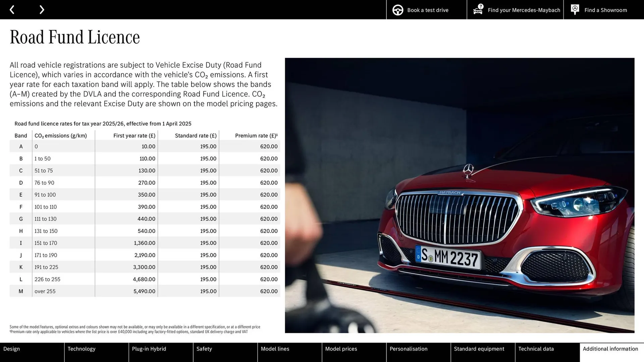
Task: Navigate to the next page
Action: [x=42, y=9]
